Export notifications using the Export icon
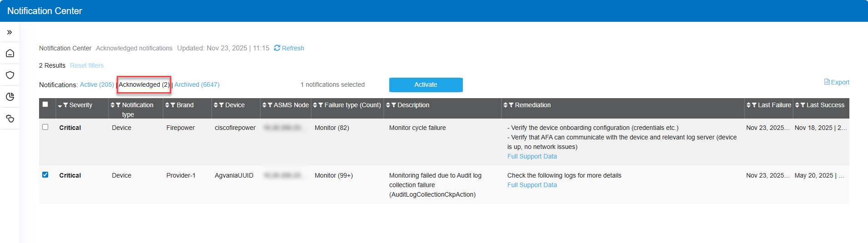Image resolution: width=868 pixels, height=243 pixels. coord(827,82)
